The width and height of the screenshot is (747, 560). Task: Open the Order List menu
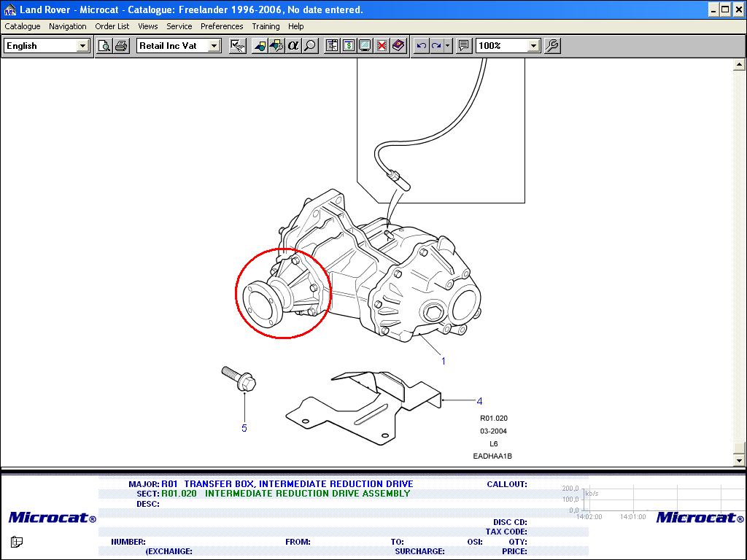112,26
